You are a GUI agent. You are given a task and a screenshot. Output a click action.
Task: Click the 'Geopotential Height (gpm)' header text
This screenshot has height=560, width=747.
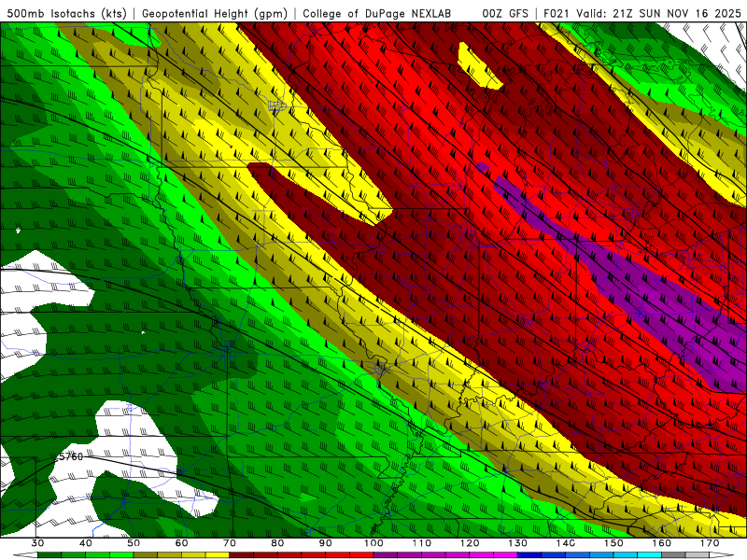coord(215,13)
